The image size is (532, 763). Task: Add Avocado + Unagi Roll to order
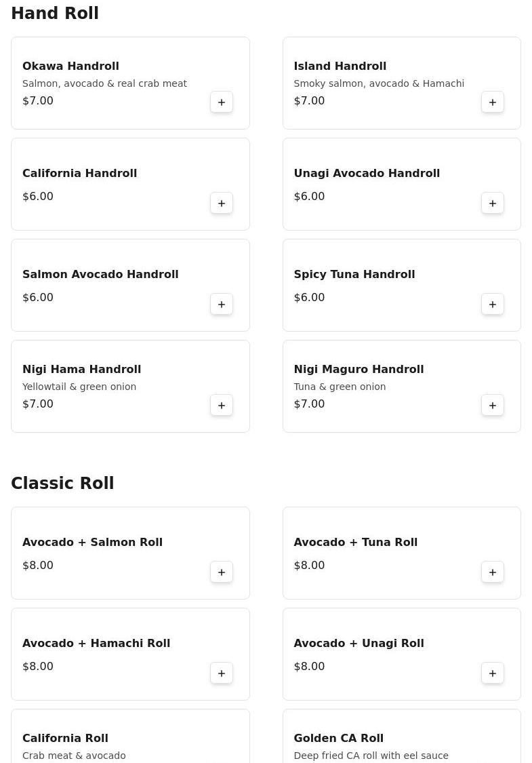493,673
